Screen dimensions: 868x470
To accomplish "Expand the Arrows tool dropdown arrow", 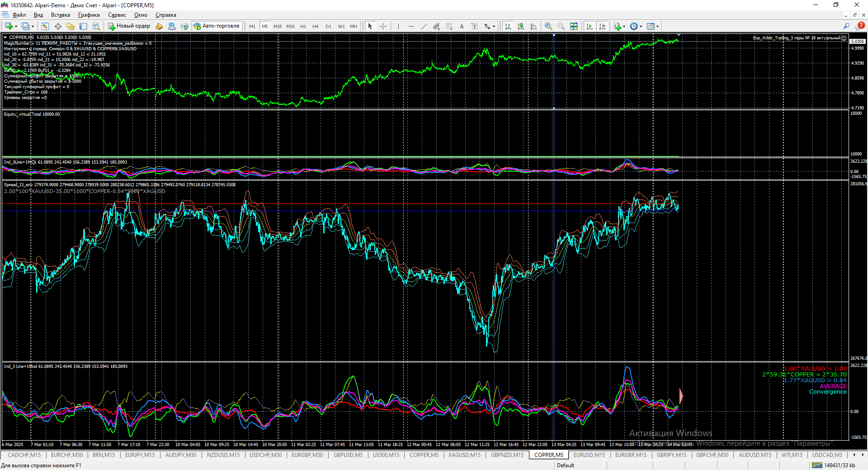I will (494, 26).
